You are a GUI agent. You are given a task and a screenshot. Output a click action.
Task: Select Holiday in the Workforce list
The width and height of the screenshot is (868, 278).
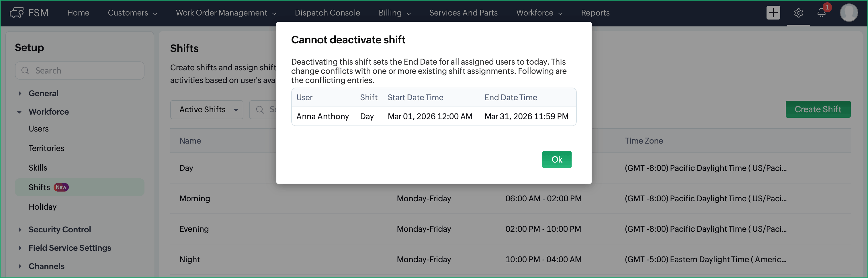tap(42, 207)
